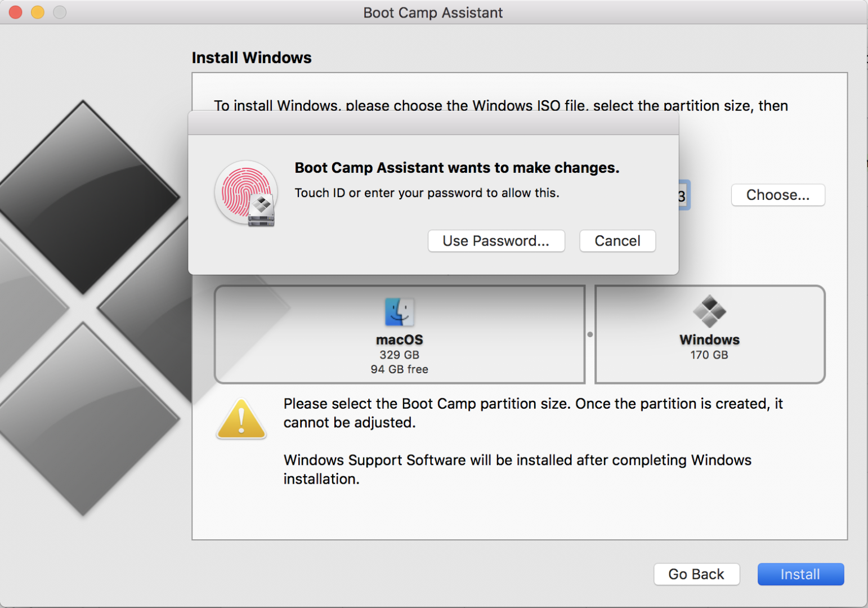Screen dimensions: 868x608
Task: Click the macOS Finder partition icon
Action: 400,312
